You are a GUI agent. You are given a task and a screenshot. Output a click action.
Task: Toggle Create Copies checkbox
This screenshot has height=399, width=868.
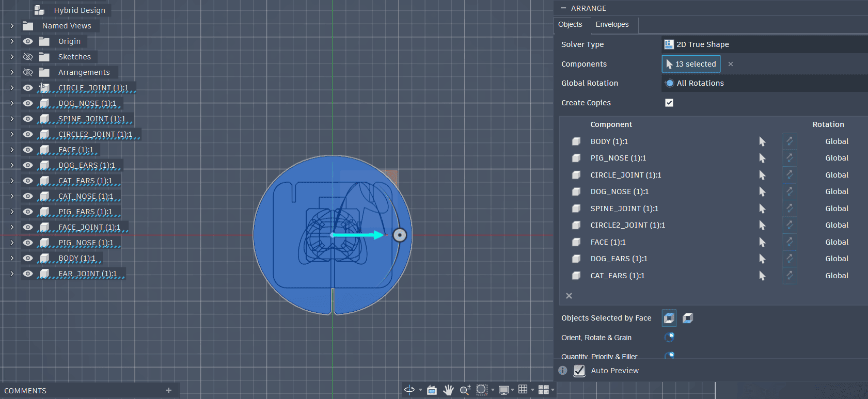click(669, 103)
